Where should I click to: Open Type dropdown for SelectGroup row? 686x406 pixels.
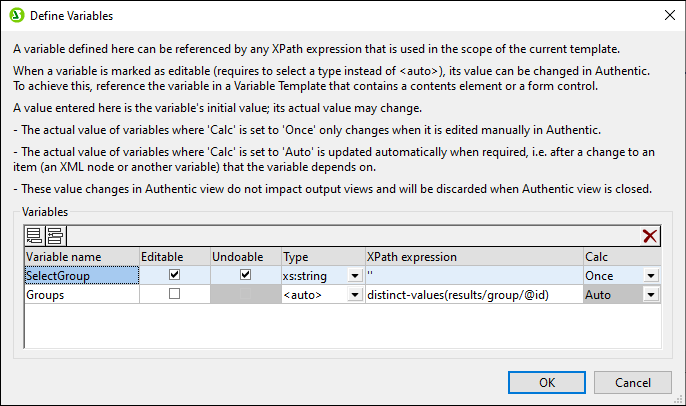pyautogui.click(x=354, y=275)
